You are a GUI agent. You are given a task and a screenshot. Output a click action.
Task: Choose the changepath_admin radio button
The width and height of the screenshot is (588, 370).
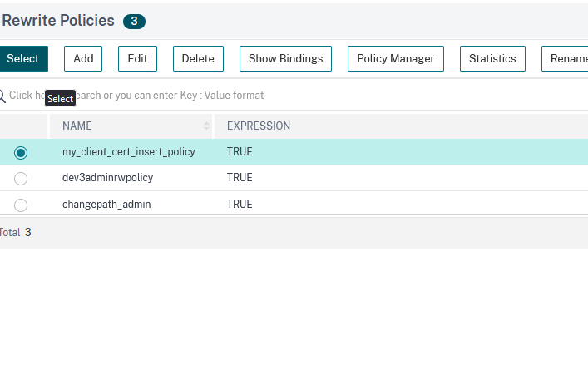[21, 205]
